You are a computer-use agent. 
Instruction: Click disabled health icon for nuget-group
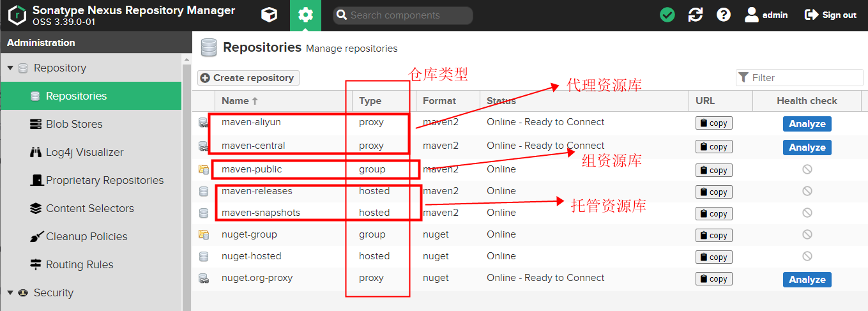click(807, 234)
